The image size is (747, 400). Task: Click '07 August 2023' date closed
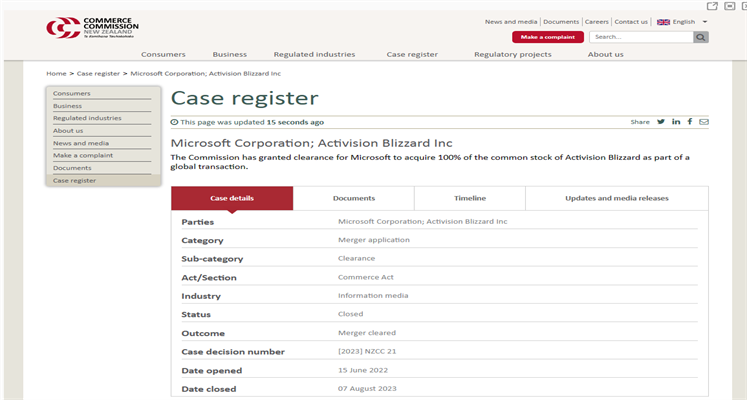[367, 389]
